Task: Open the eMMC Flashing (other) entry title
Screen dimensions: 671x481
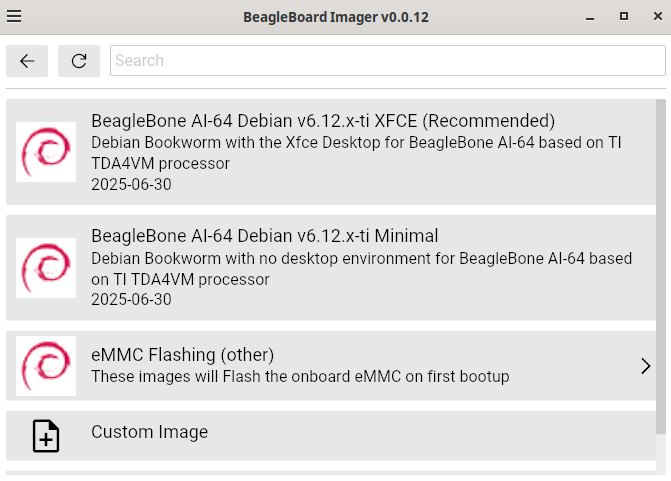Action: [182, 355]
